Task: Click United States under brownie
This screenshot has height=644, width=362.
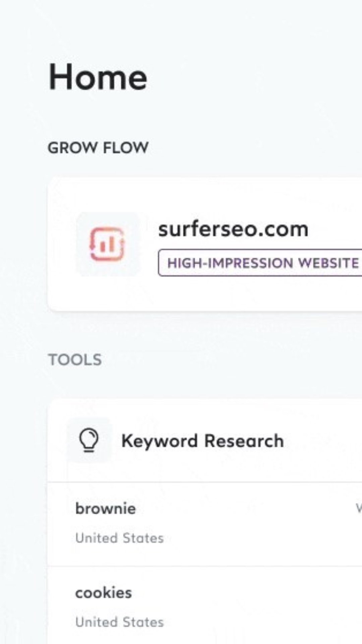Action: click(120, 538)
